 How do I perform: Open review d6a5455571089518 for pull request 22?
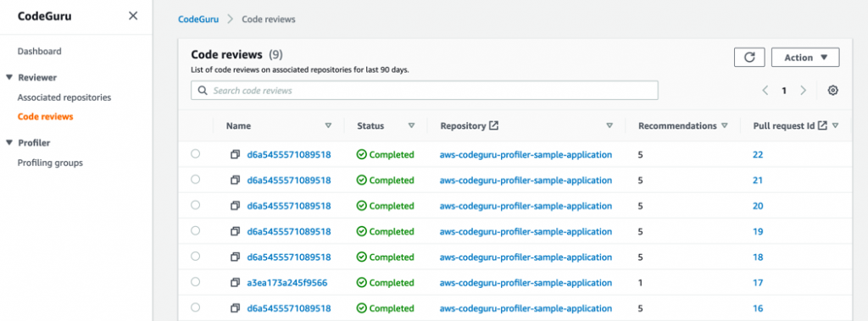click(289, 155)
